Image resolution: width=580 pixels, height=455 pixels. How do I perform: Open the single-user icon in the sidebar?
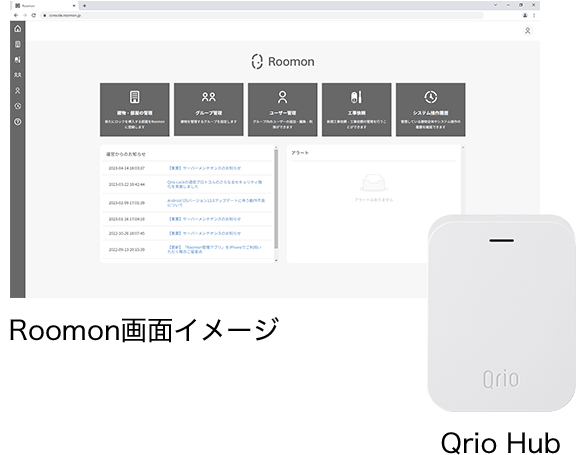tap(18, 91)
